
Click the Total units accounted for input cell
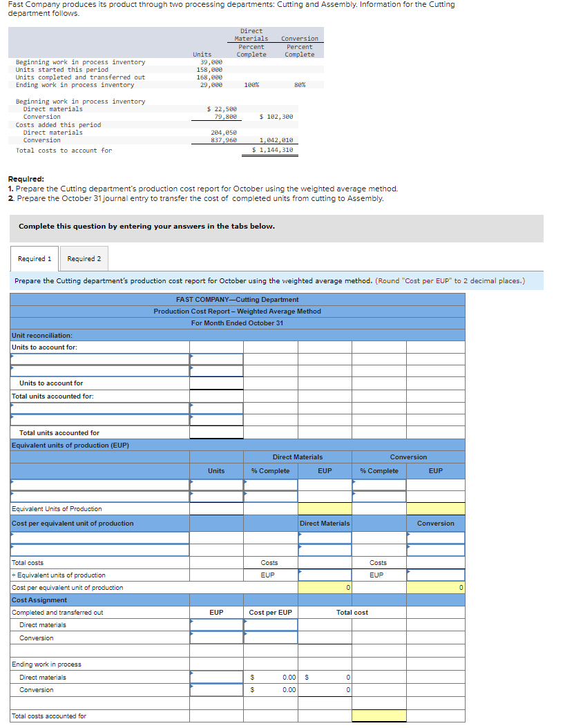pos(216,432)
